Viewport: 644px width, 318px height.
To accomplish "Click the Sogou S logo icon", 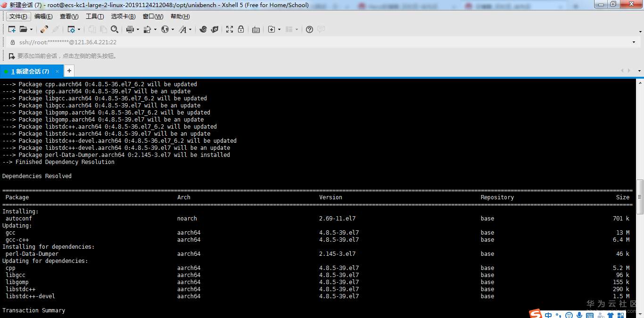I will pyautogui.click(x=535, y=314).
